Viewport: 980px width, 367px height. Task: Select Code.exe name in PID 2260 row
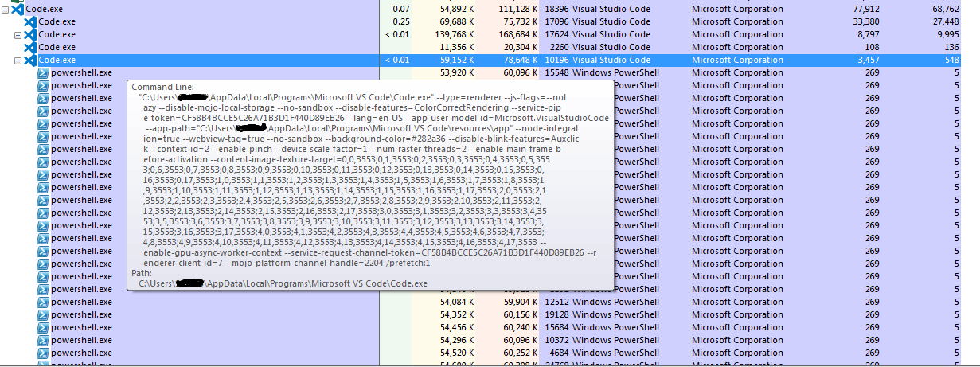(x=57, y=47)
